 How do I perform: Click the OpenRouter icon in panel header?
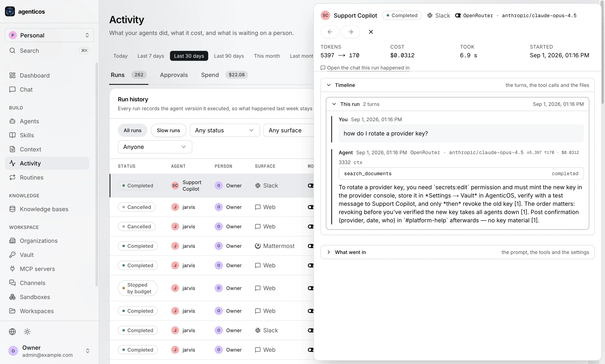coord(458,16)
